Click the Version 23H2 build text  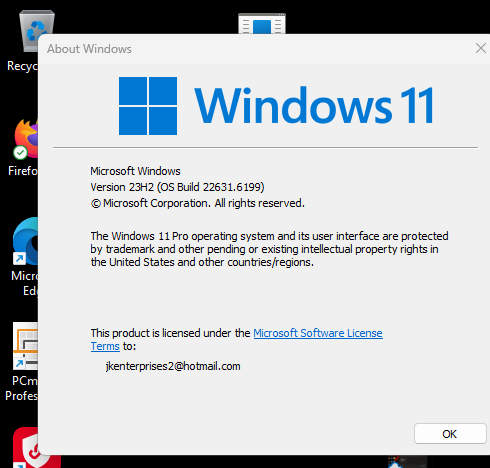click(x=177, y=187)
